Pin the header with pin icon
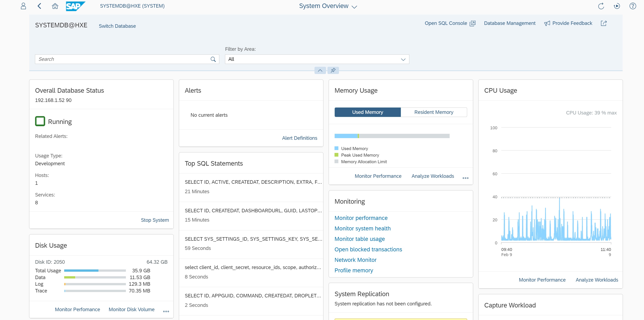Viewport: 644px width, 320px height. click(x=333, y=70)
